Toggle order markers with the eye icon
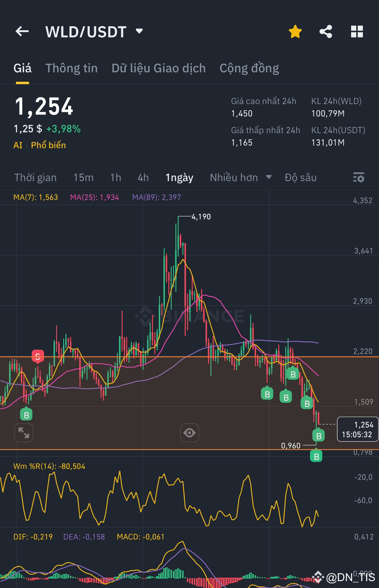The width and height of the screenshot is (379, 588). [189, 432]
